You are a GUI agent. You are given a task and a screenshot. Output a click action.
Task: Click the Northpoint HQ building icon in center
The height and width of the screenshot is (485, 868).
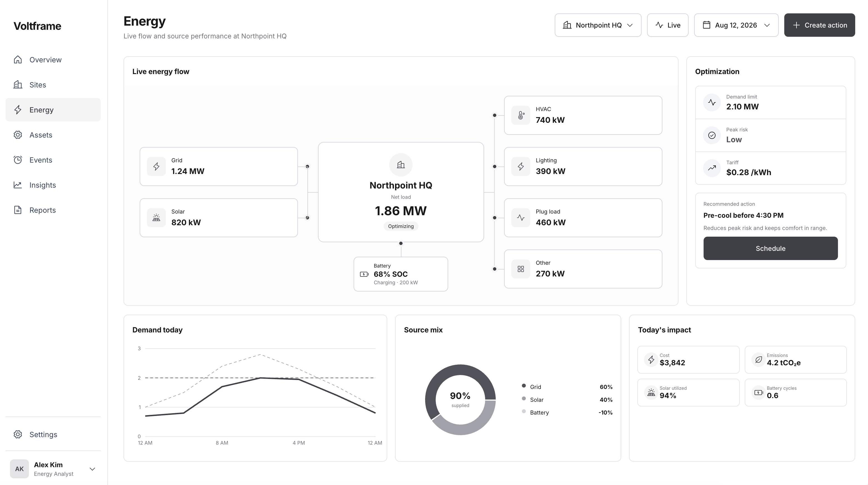[x=401, y=165]
